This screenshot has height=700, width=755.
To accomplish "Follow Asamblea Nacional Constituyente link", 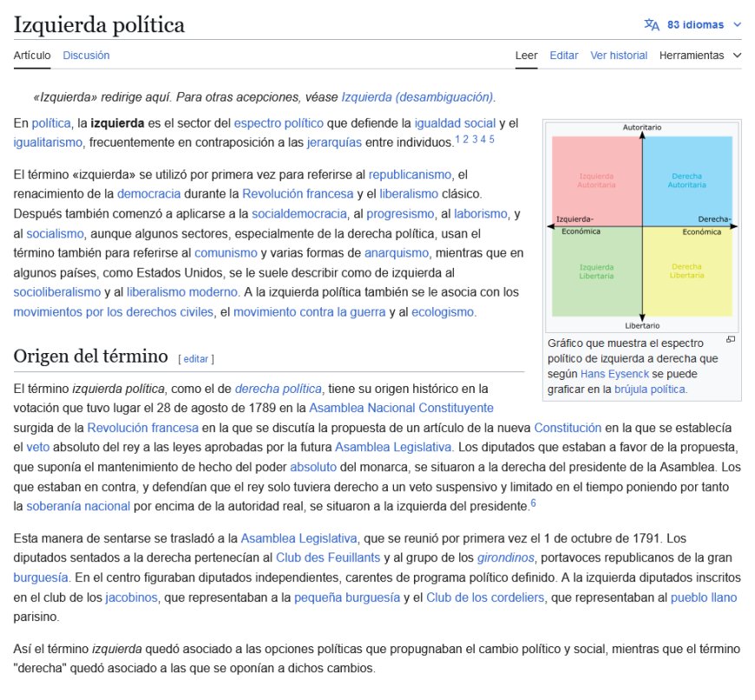I will (401, 408).
